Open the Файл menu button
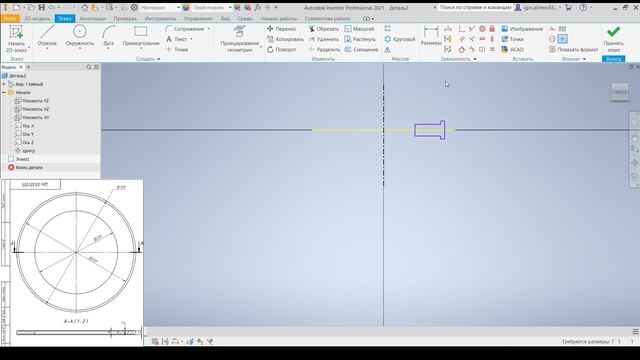640x360 pixels. point(10,18)
